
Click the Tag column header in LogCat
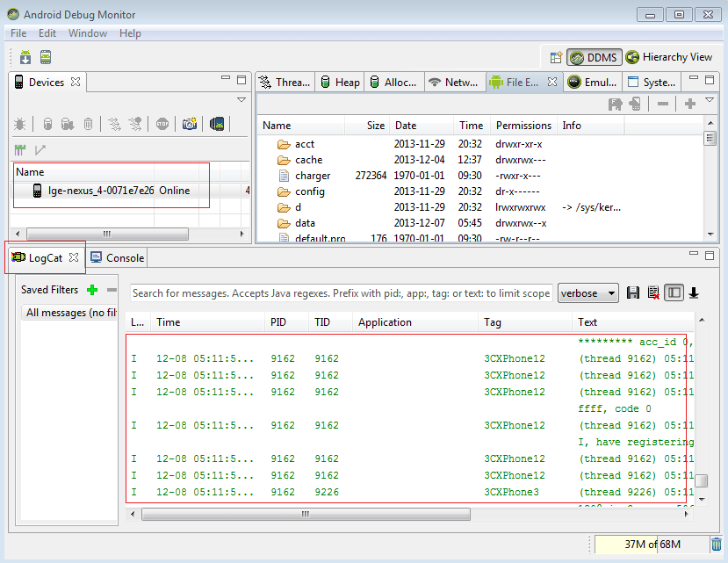[524, 322]
